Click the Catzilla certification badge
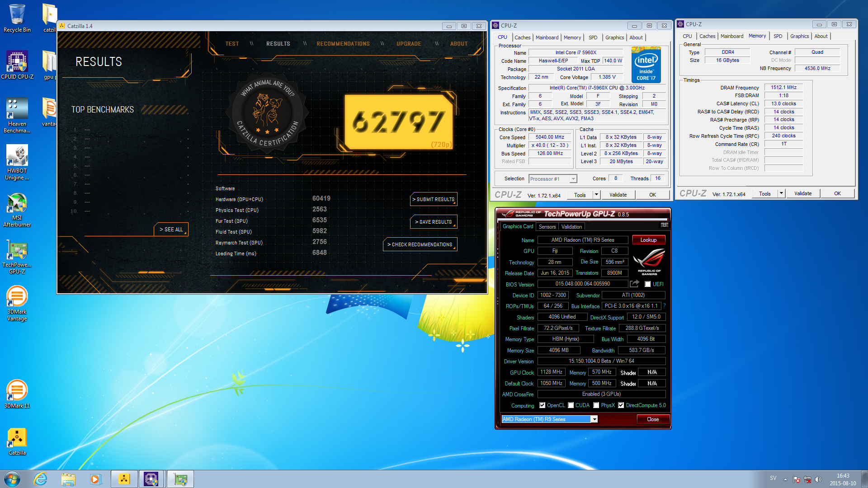 click(x=268, y=113)
